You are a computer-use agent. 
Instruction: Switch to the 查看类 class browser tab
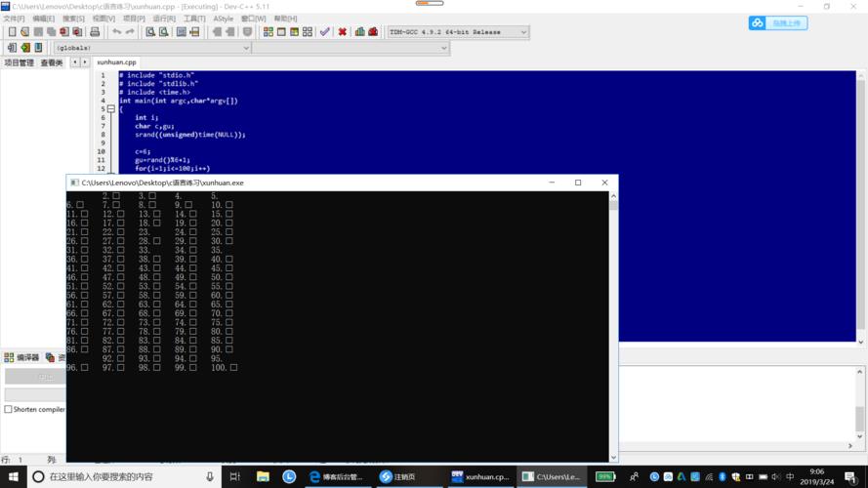click(x=52, y=62)
